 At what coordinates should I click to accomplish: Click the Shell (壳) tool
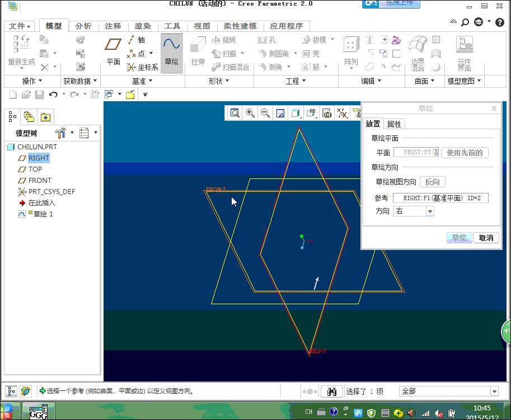point(311,54)
